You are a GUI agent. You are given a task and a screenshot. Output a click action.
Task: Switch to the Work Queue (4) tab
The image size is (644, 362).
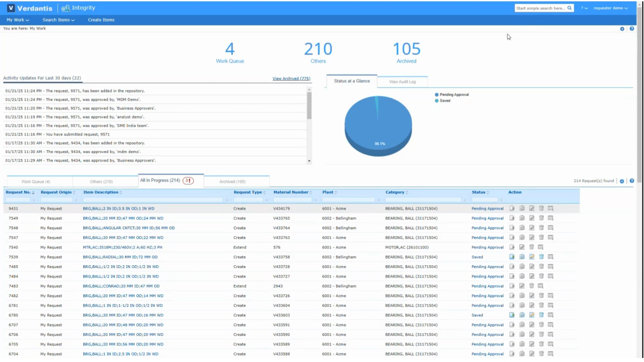(x=36, y=182)
